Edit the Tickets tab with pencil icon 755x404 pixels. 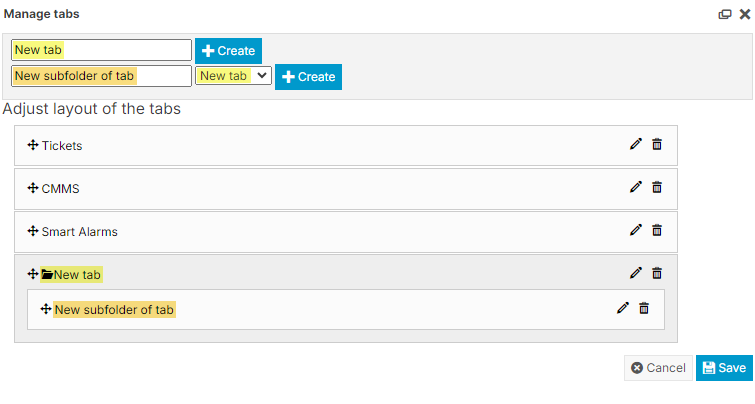click(x=635, y=145)
